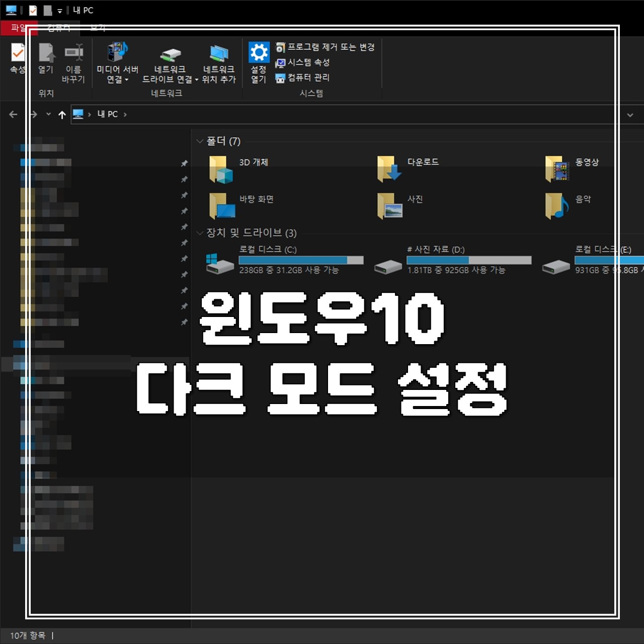Click the 내 PC breadcrumb
644x644 pixels.
click(107, 114)
